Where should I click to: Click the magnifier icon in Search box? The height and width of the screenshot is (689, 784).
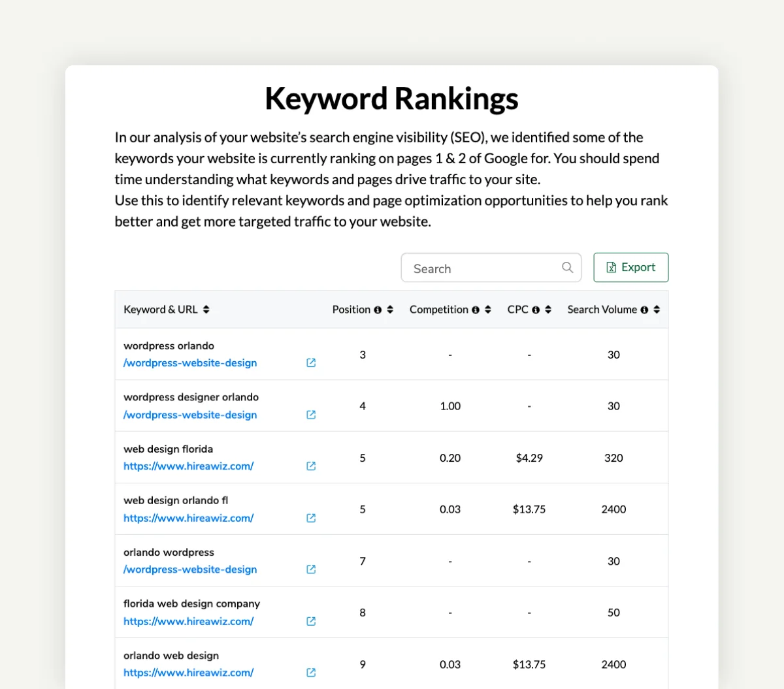click(x=567, y=267)
